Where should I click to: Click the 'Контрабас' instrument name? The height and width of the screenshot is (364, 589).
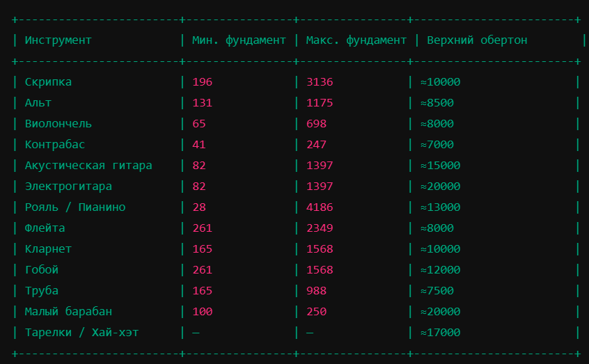[55, 145]
